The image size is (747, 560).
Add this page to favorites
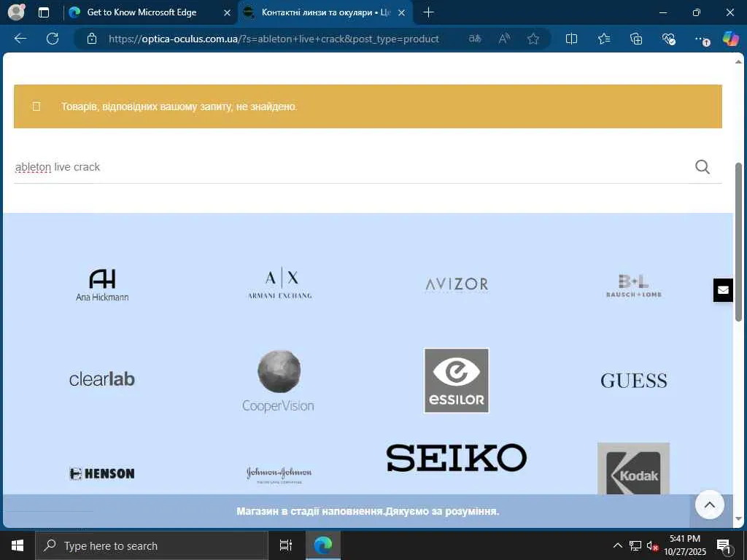click(533, 39)
